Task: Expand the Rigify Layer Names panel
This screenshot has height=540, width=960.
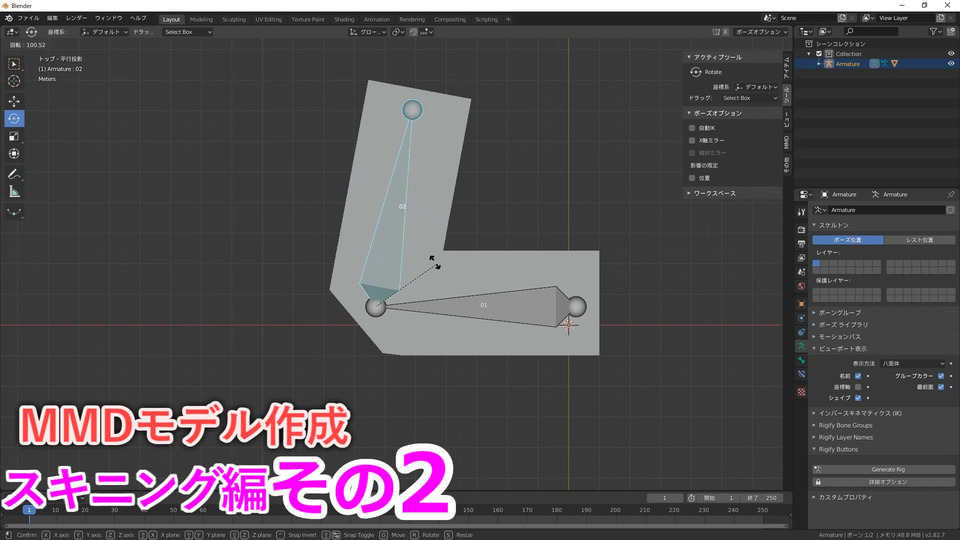Action: tap(845, 437)
